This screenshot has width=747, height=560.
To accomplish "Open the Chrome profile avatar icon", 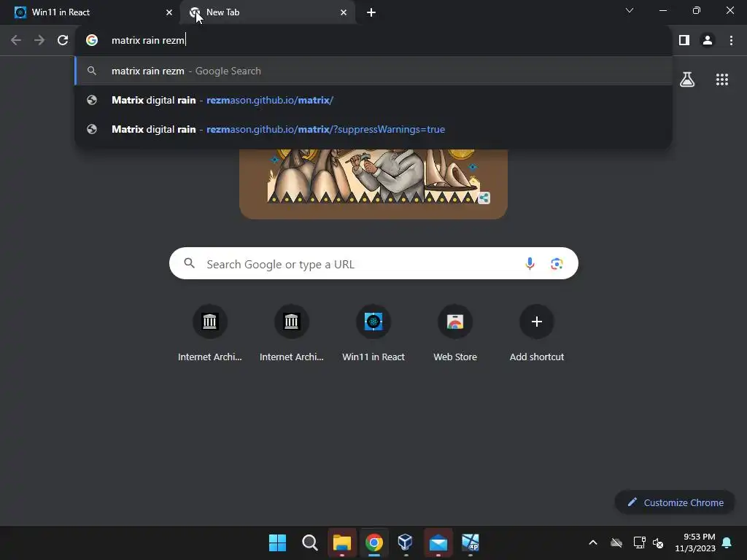I will pos(708,40).
